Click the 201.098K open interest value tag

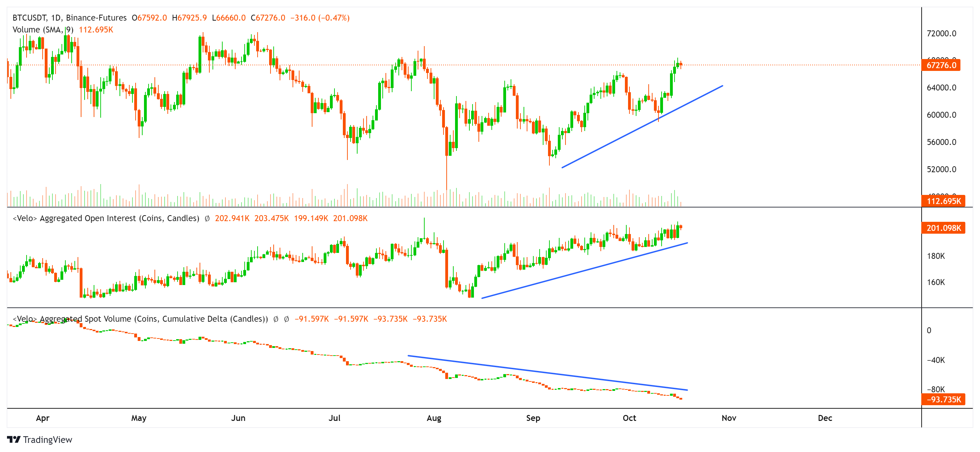[x=943, y=228]
